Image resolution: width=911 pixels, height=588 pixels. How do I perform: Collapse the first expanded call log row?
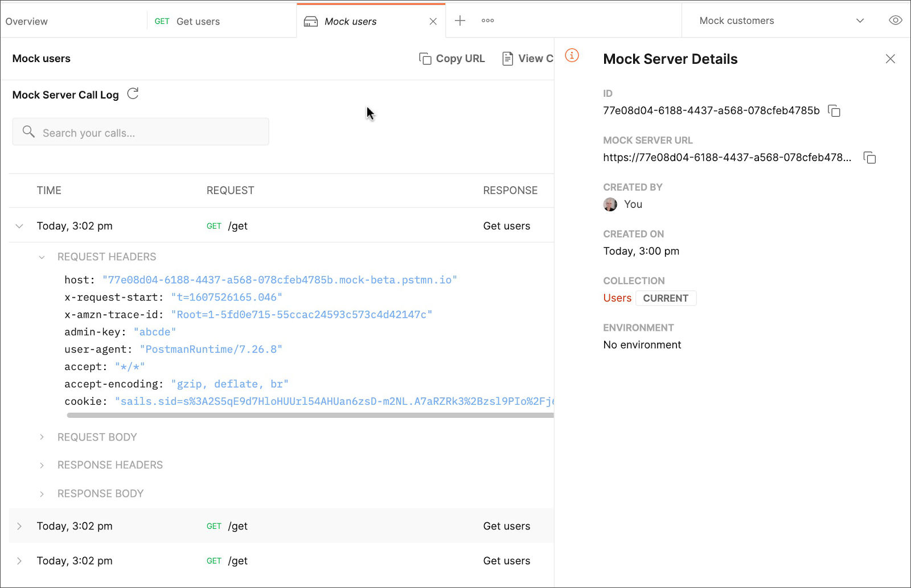click(19, 226)
